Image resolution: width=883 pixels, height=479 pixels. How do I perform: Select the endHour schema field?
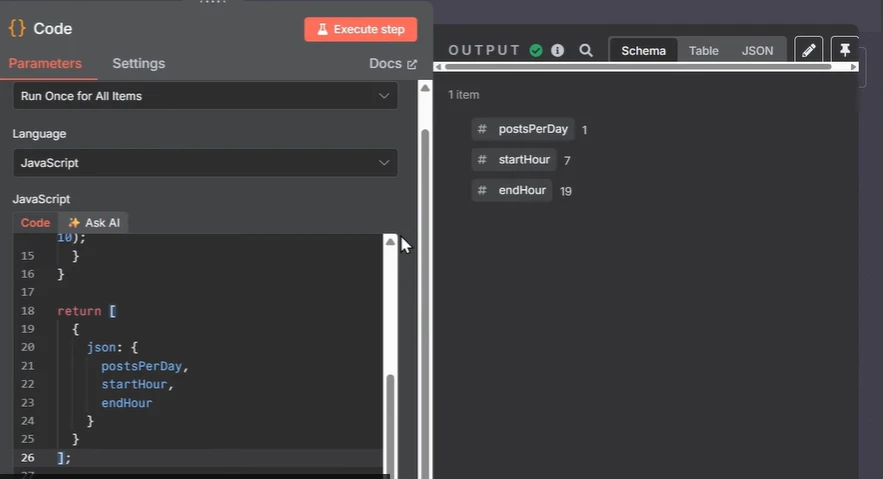tap(512, 190)
